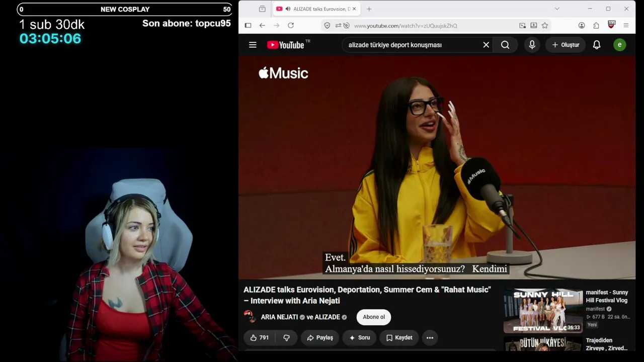644x362 pixels.
Task: Close the ALIZADE talks Eurovision tab
Action: click(x=354, y=9)
